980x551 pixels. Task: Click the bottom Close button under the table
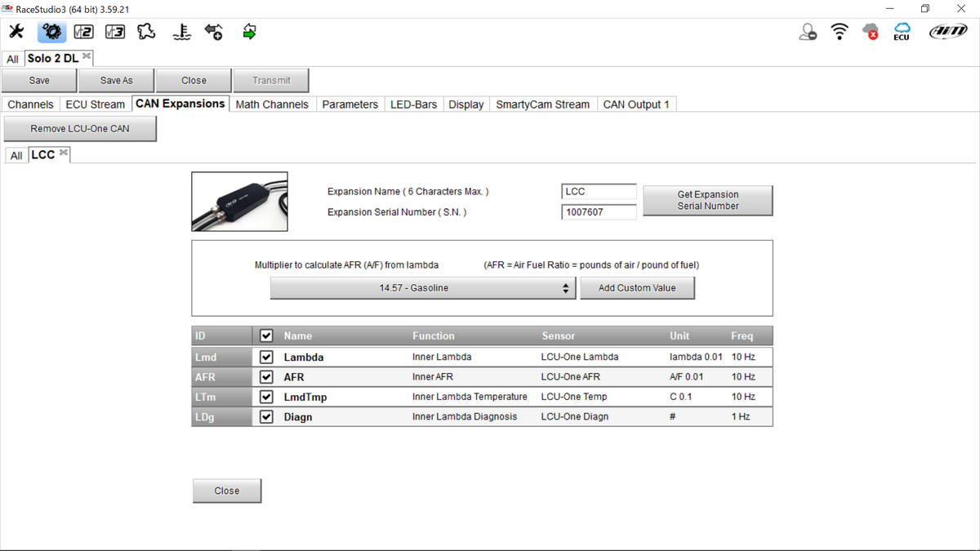click(x=227, y=491)
